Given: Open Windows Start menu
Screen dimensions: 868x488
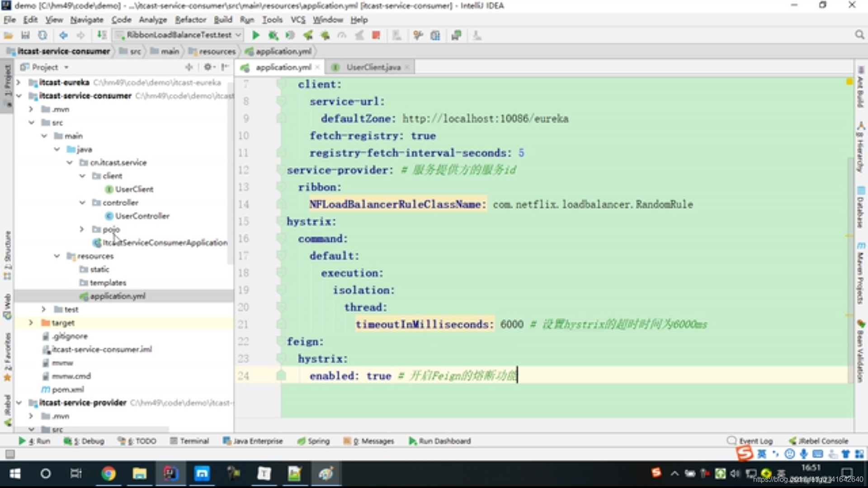Looking at the screenshot, I should pyautogui.click(x=15, y=474).
